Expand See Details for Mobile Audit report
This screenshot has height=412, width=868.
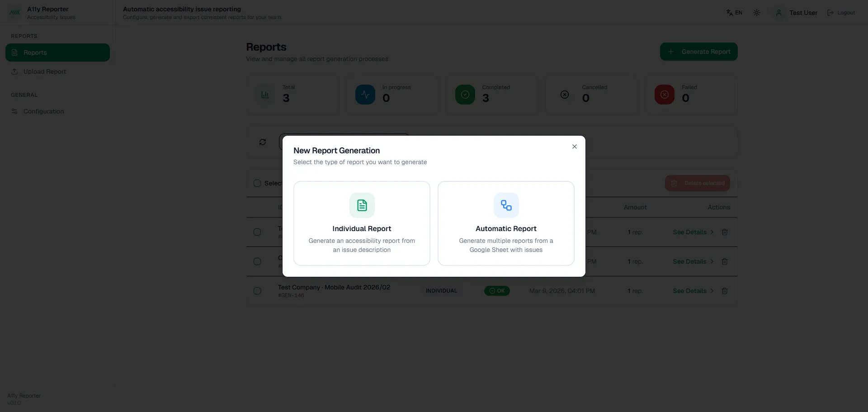click(693, 291)
